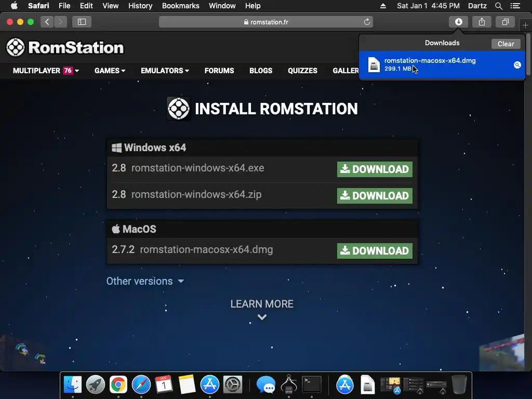Open Terminal from the dock

point(312,384)
